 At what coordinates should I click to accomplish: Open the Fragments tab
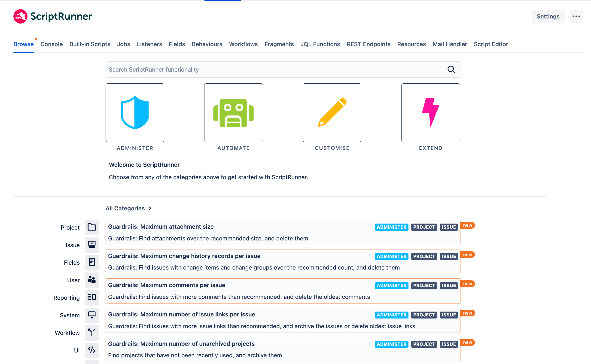coord(279,44)
